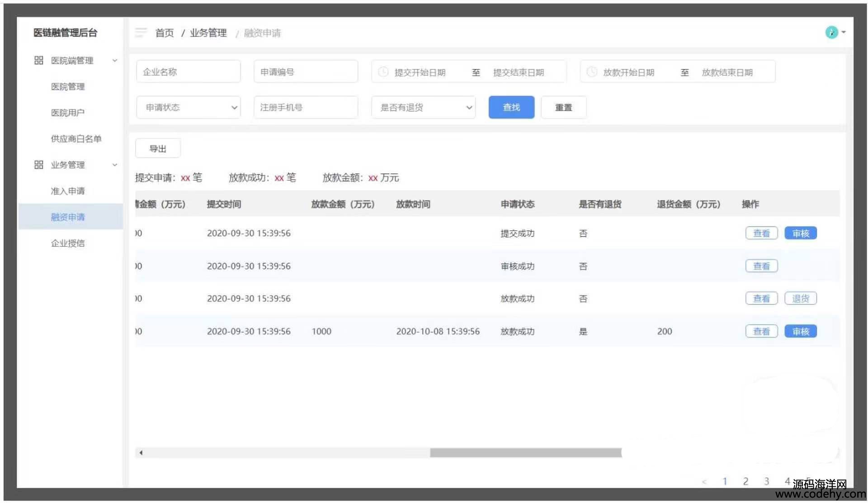The image size is (868, 503).
Task: Click the 操作 column header
Action: coord(750,204)
